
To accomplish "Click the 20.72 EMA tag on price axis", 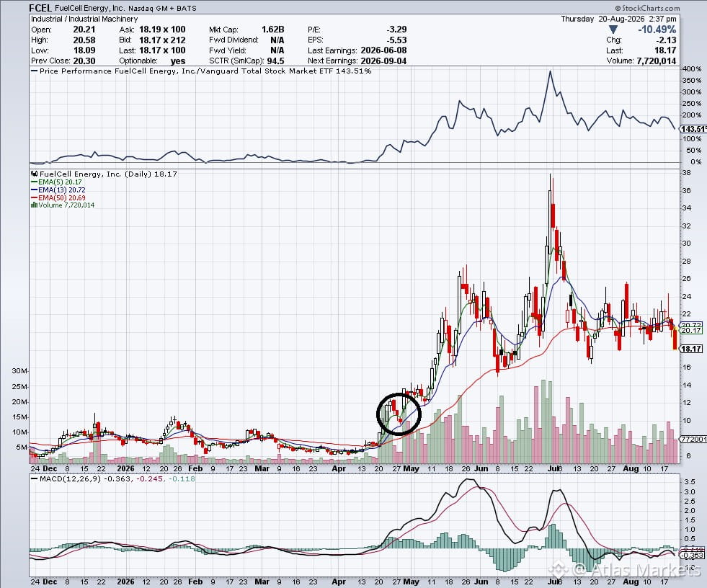I will point(691,325).
